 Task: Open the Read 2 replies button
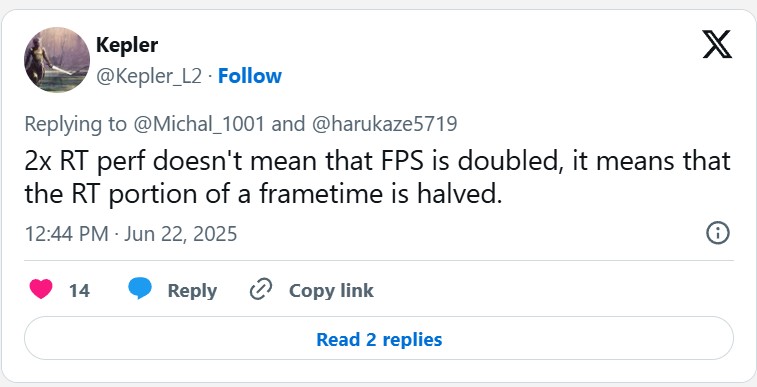click(x=379, y=338)
